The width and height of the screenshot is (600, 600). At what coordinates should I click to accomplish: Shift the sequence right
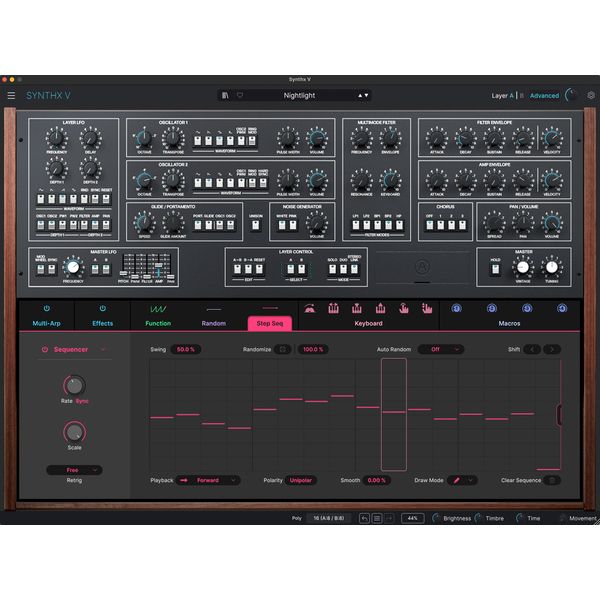click(x=552, y=349)
